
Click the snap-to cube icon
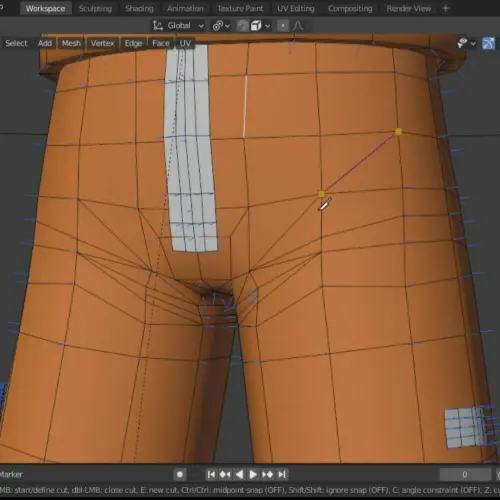(x=256, y=26)
